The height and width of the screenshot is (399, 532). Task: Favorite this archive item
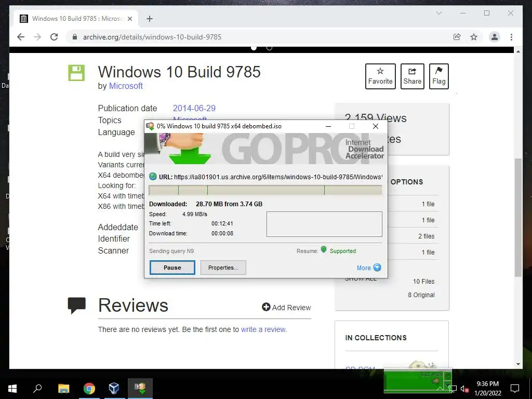[x=380, y=76]
